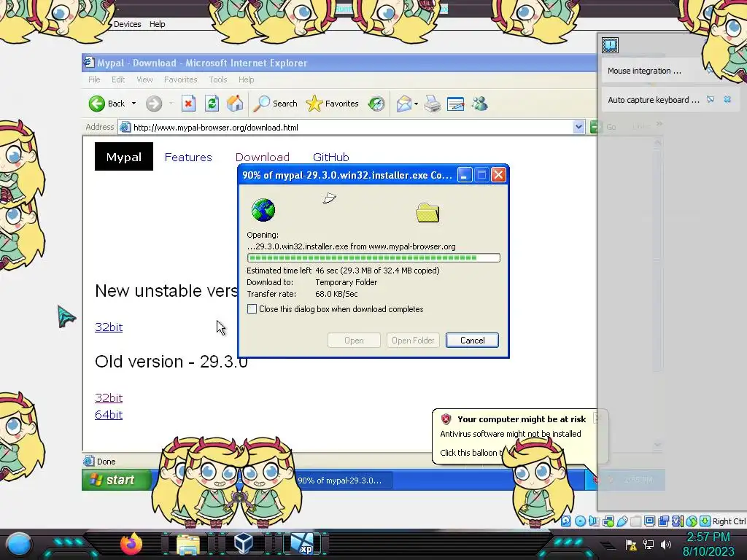This screenshot has height=560, width=747.
Task: Open VirtualBox Help menu
Action: (158, 24)
